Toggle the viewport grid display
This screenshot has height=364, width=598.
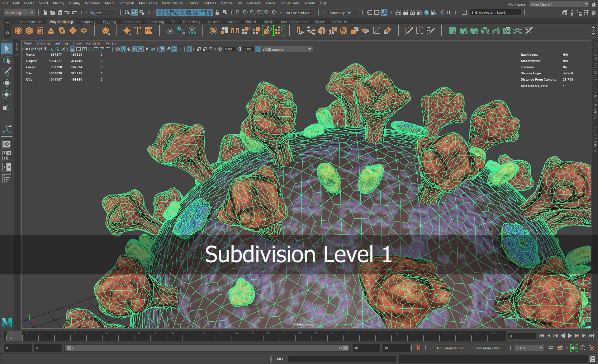tap(73, 49)
